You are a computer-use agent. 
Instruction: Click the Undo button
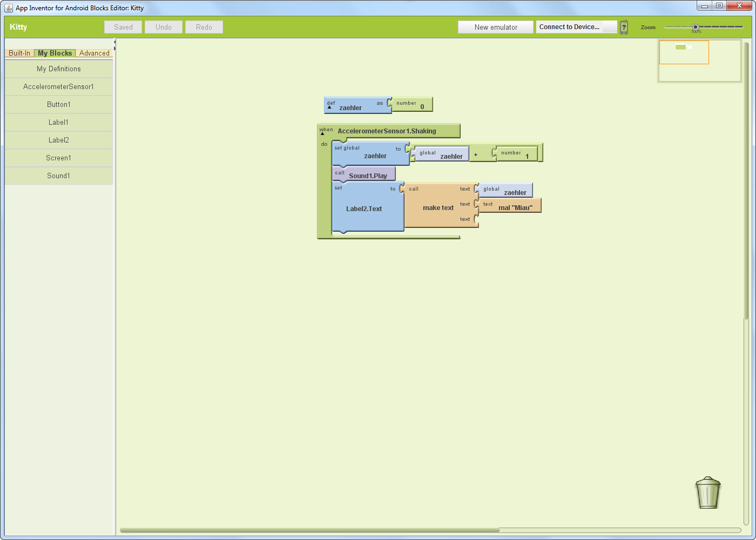click(163, 26)
